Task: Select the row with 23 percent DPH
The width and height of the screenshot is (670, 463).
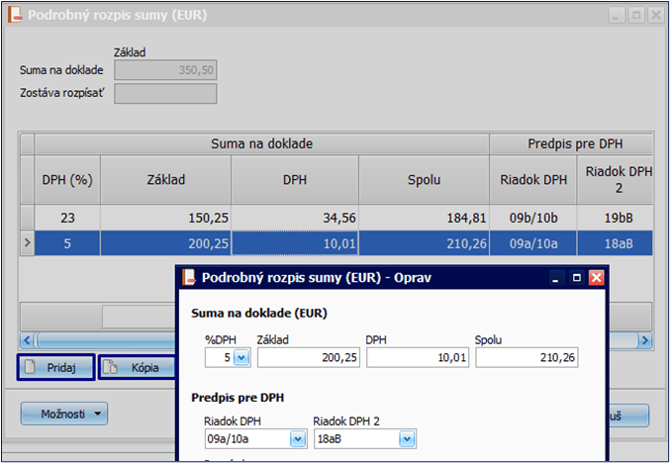Action: (x=300, y=216)
